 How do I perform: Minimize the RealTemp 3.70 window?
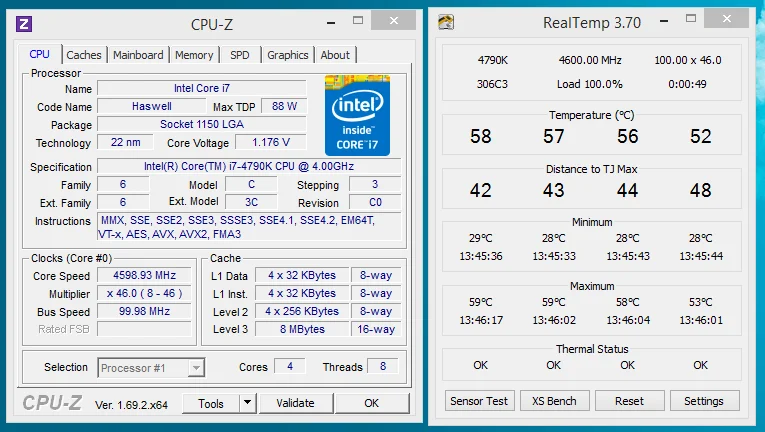tap(664, 21)
